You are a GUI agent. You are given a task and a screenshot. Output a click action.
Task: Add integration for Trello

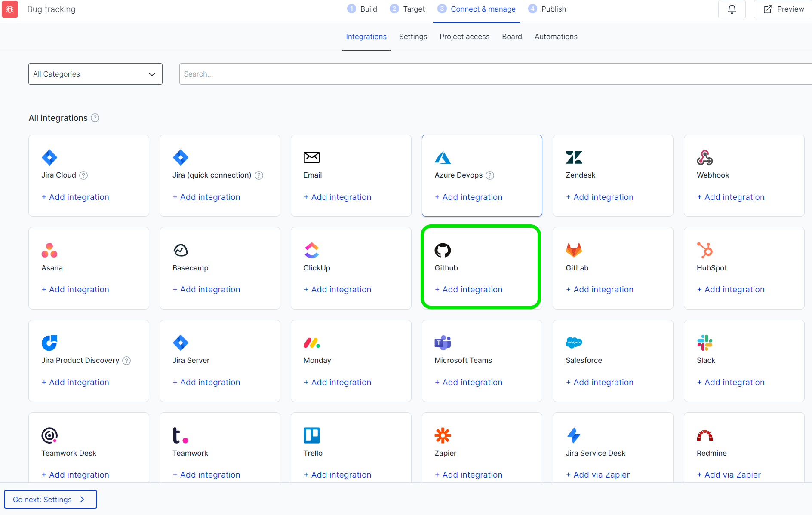[x=338, y=475]
